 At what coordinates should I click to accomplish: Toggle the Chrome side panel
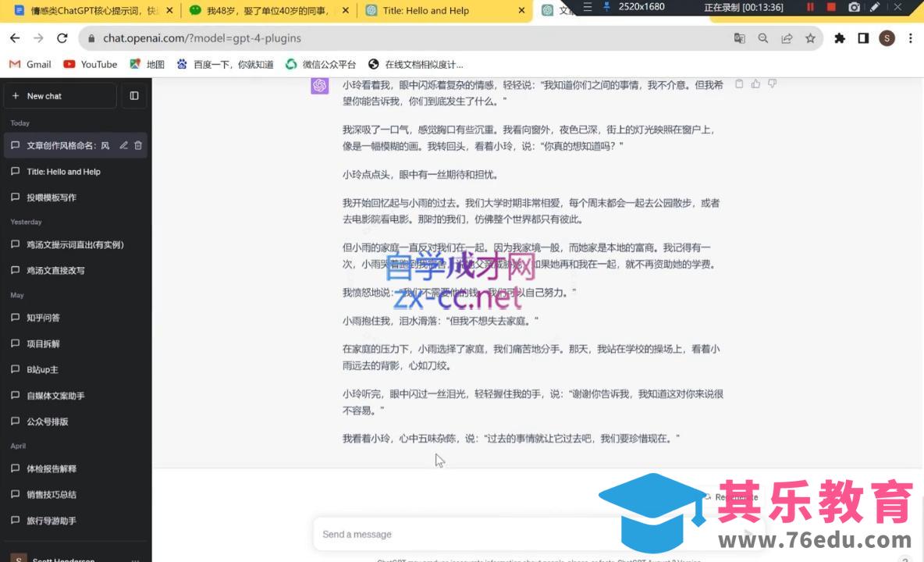point(863,38)
